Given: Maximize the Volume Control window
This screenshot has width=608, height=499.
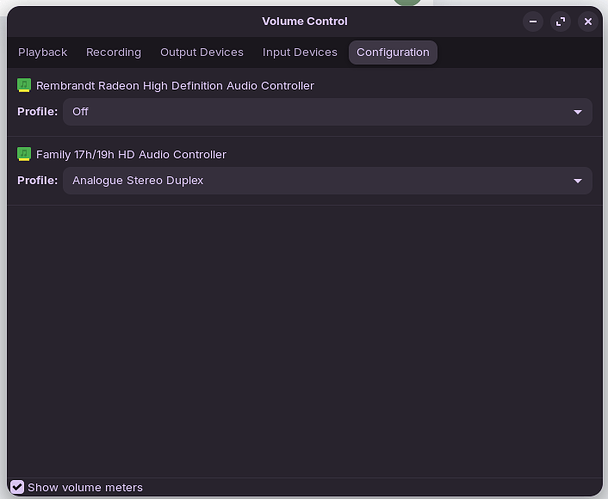Looking at the screenshot, I should pyautogui.click(x=561, y=21).
